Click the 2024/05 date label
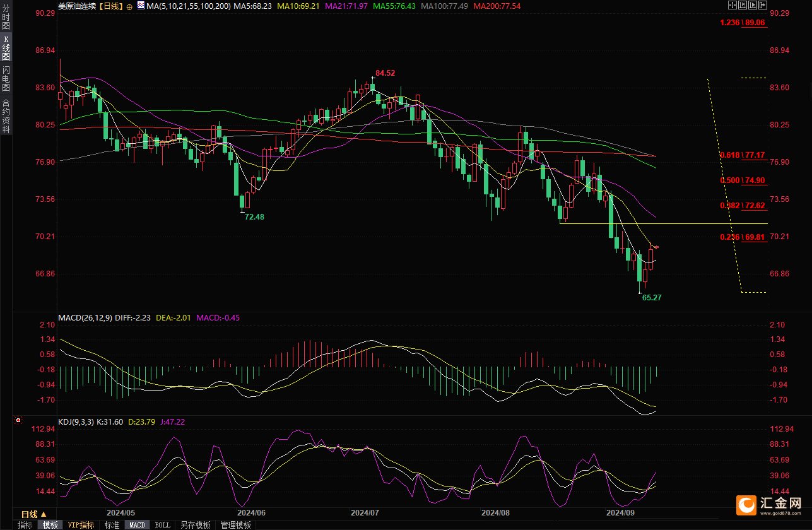 click(x=121, y=512)
